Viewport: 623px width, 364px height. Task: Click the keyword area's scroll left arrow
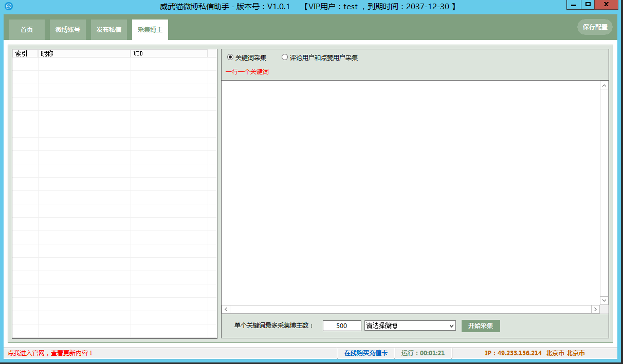tap(226, 310)
